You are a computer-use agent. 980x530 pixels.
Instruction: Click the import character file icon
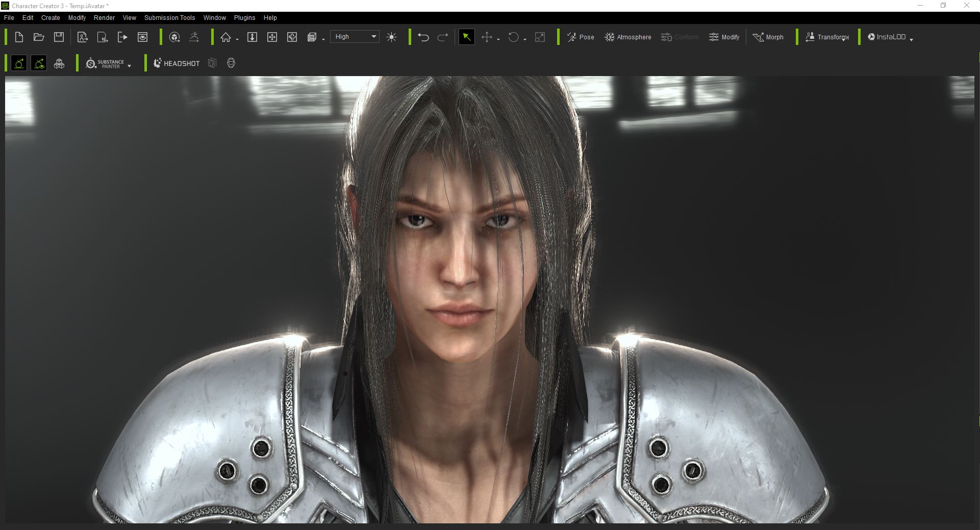(x=82, y=37)
